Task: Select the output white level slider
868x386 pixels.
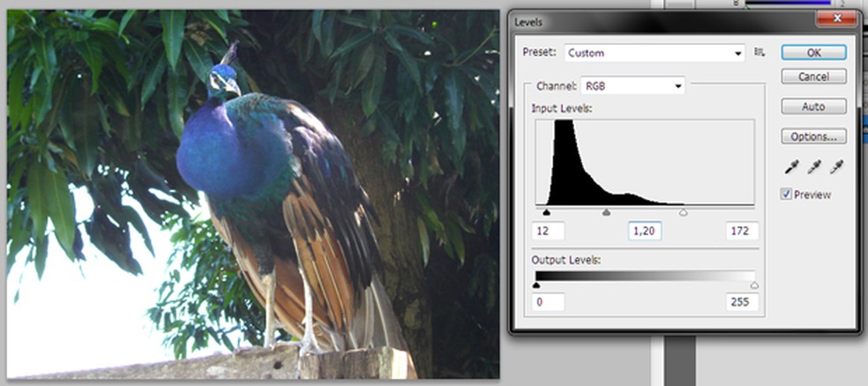Action: (x=754, y=286)
